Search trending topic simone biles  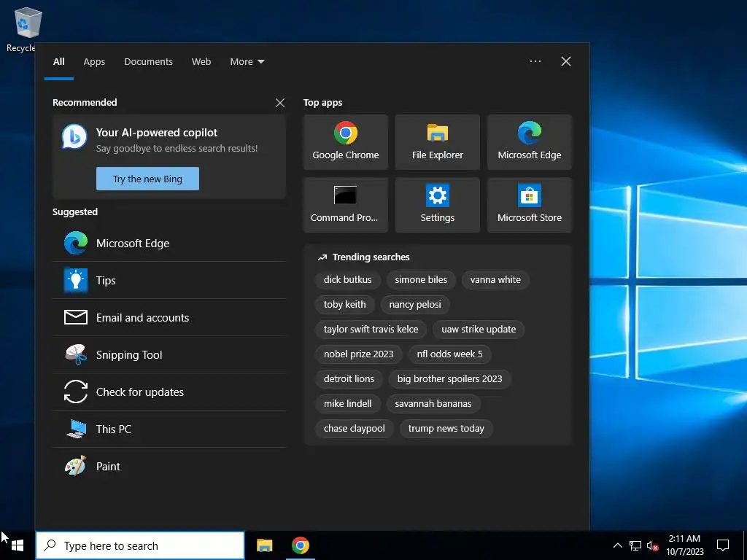pyautogui.click(x=421, y=279)
